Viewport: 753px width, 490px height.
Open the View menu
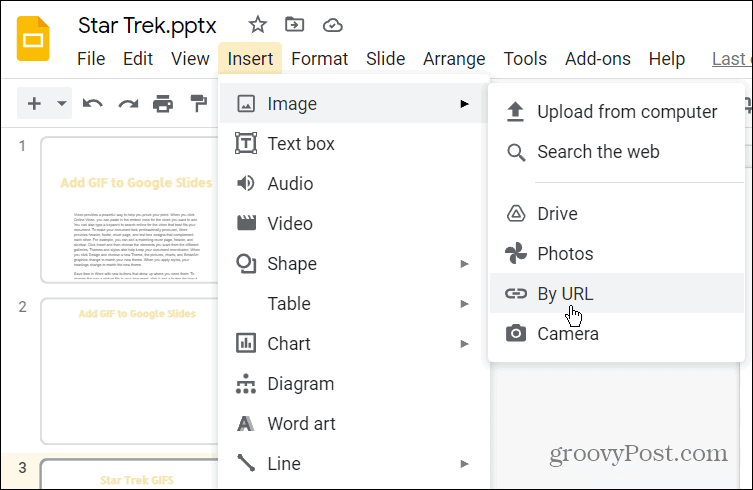[190, 59]
